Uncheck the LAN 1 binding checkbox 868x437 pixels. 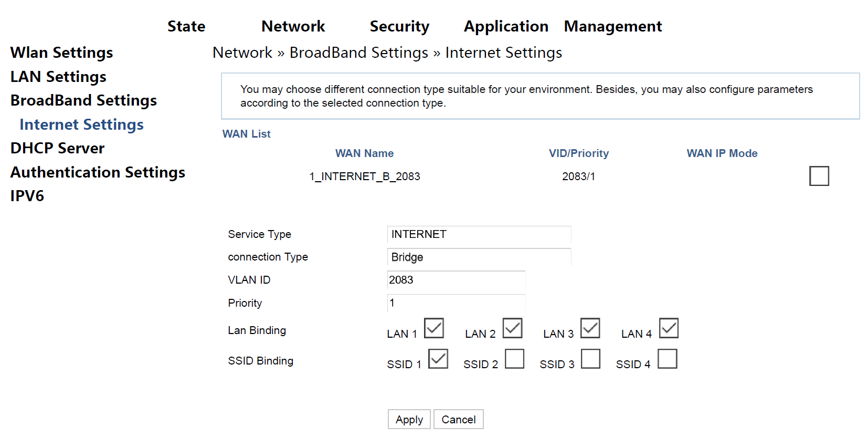pos(434,328)
